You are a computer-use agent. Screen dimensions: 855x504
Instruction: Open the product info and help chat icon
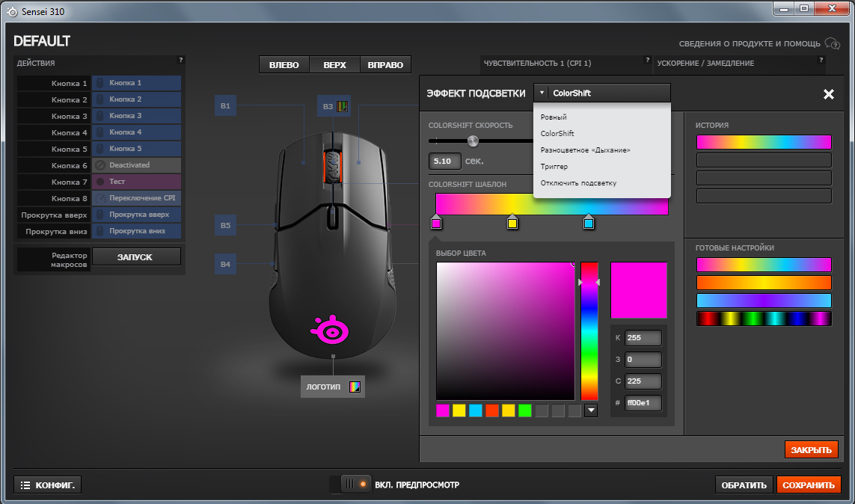click(x=832, y=43)
